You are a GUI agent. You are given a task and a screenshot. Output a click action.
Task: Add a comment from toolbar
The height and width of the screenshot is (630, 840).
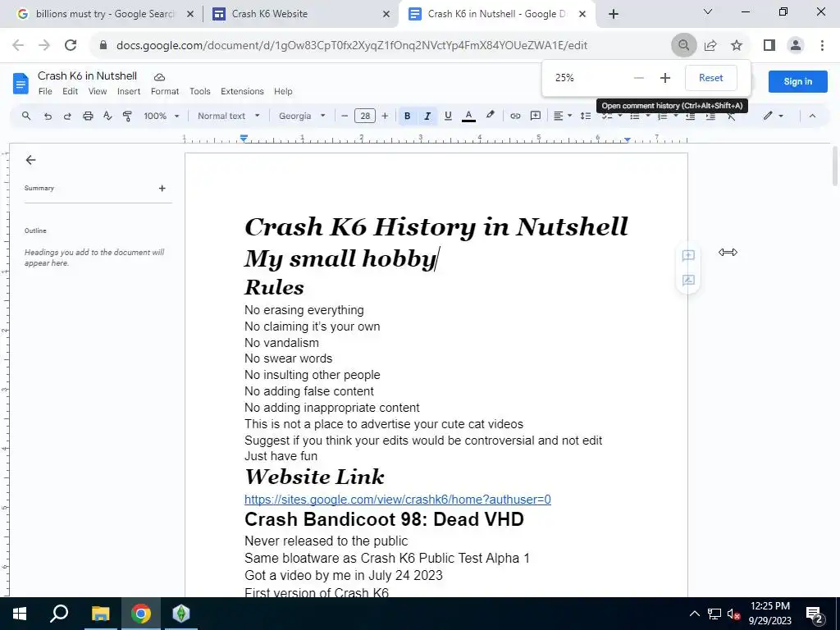[535, 116]
